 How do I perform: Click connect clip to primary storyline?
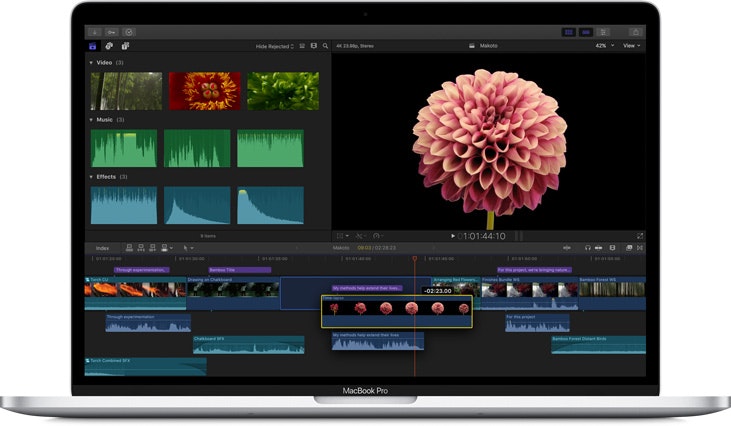tap(129, 247)
